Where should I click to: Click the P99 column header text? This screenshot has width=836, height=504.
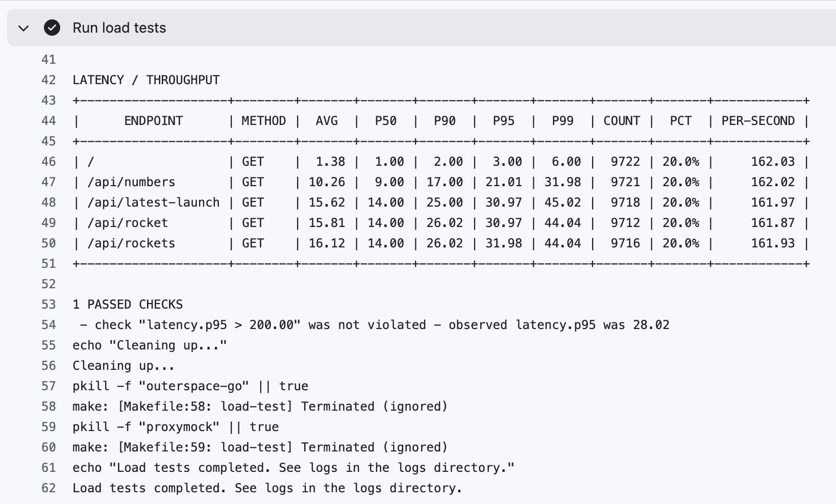(562, 121)
